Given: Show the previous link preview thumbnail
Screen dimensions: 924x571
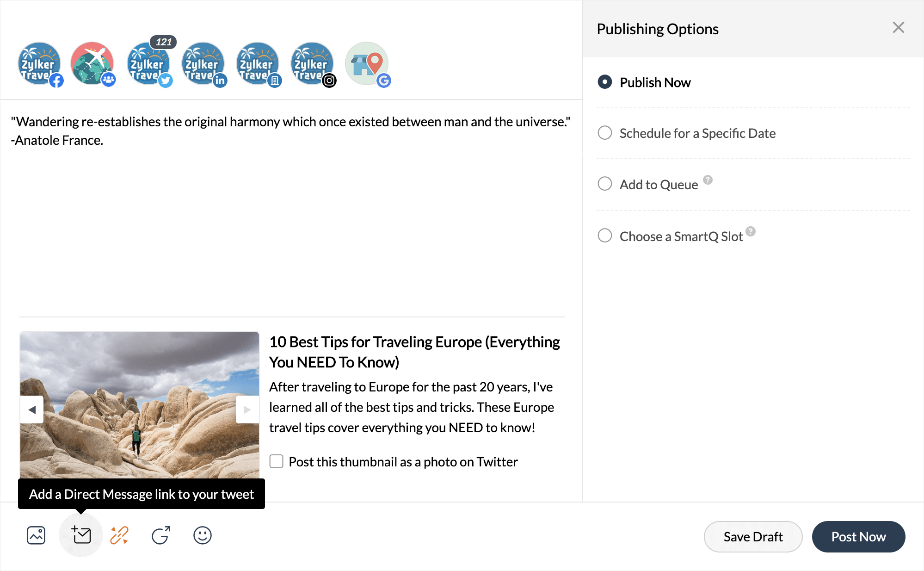Looking at the screenshot, I should pos(32,410).
